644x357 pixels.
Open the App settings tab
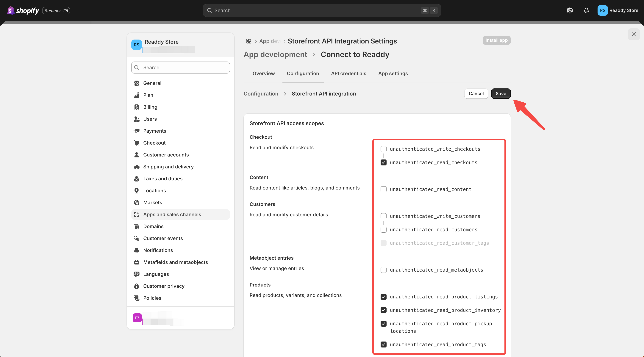pyautogui.click(x=393, y=73)
